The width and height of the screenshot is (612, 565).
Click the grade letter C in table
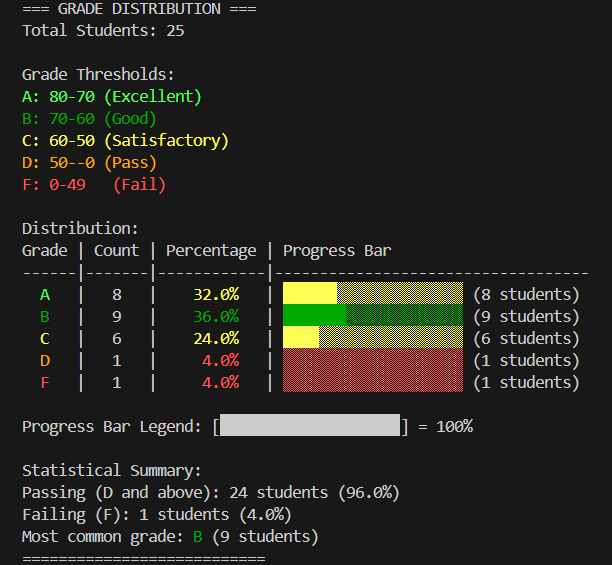tap(45, 339)
